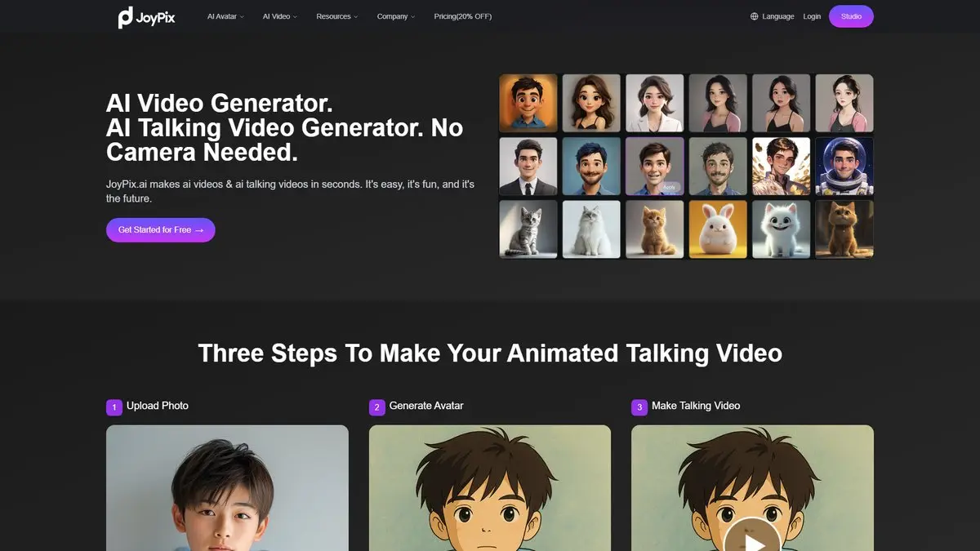Choose the white fluffy cat avatar

[x=591, y=229]
